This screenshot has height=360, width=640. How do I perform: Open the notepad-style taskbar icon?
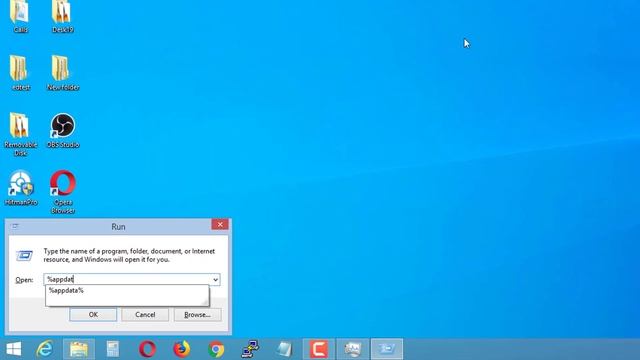coord(284,349)
